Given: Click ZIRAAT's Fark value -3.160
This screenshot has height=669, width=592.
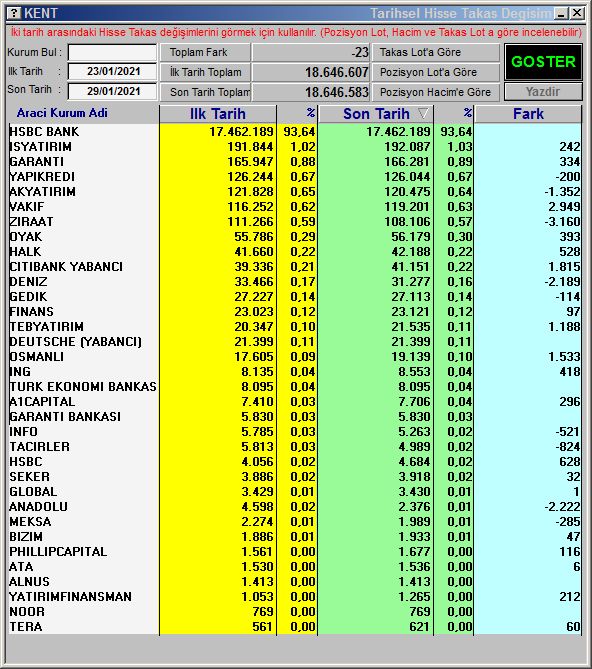Looking at the screenshot, I should tap(562, 222).
